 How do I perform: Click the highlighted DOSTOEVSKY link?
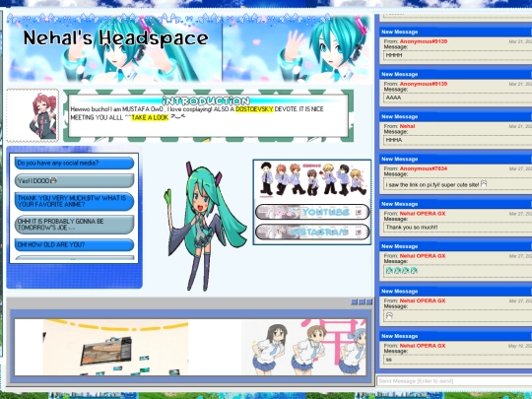(x=254, y=109)
